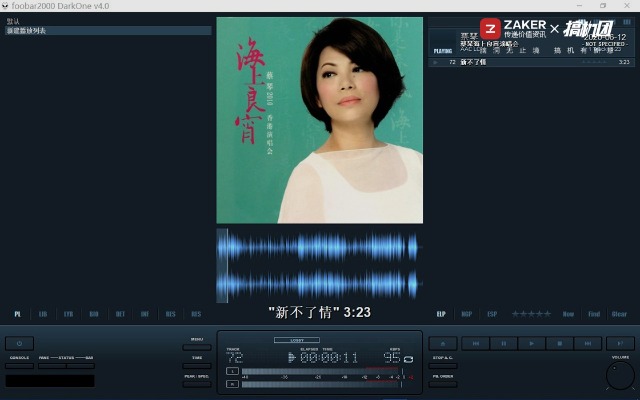Click the Now button
The width and height of the screenshot is (640, 400).
(568, 314)
